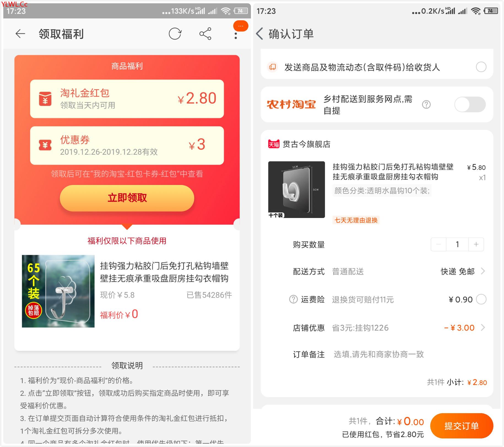Viewport: 504px width, 447px height.
Task: Tap the coupon icon beside 优惠券
Action: [45, 145]
